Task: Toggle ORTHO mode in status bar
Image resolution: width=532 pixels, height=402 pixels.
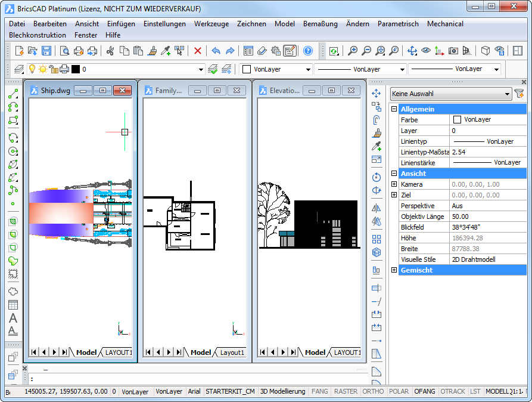Action: (373, 392)
